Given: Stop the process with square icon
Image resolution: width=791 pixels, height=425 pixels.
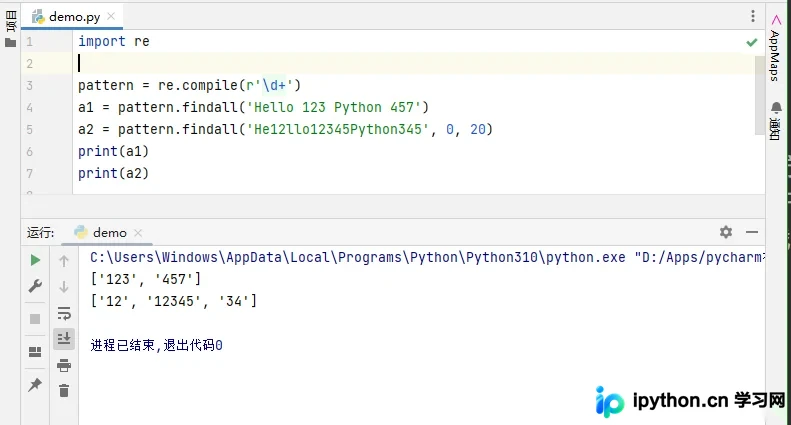Looking at the screenshot, I should coord(35,319).
